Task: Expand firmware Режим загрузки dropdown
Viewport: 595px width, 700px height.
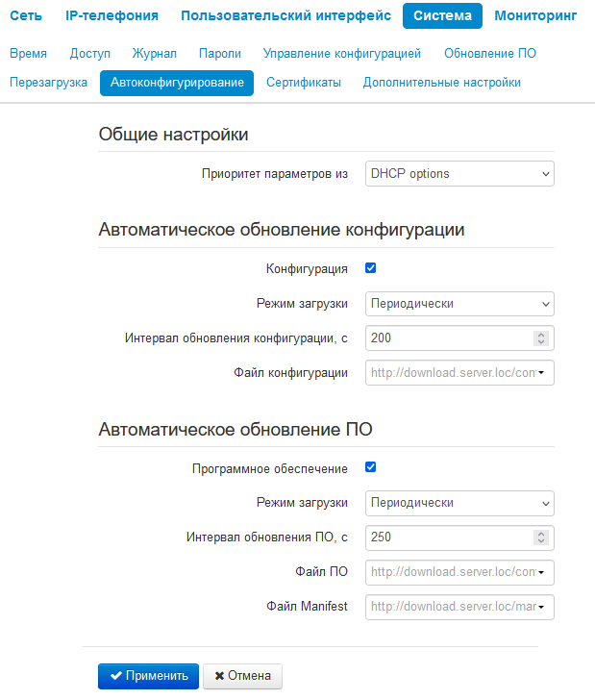Action: 459,503
